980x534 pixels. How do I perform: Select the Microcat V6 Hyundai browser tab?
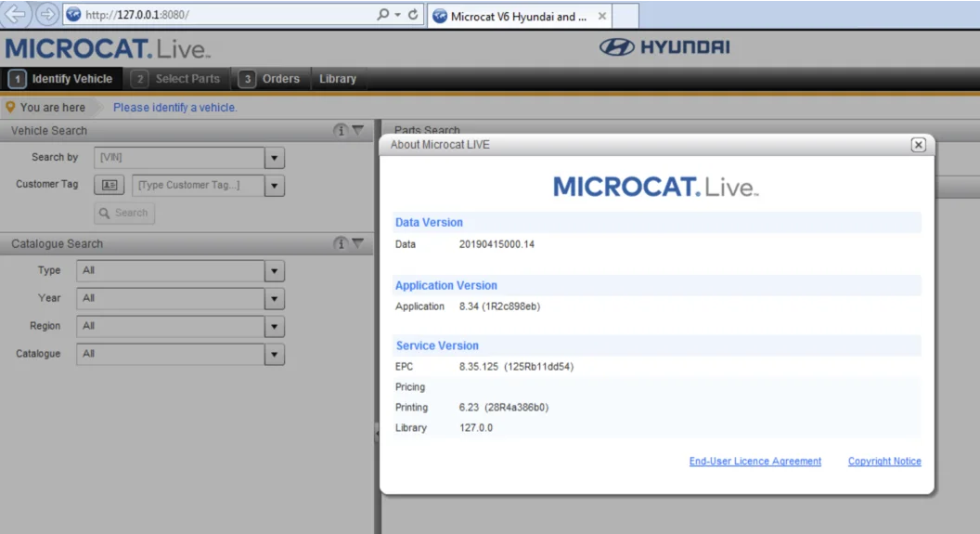(x=519, y=17)
